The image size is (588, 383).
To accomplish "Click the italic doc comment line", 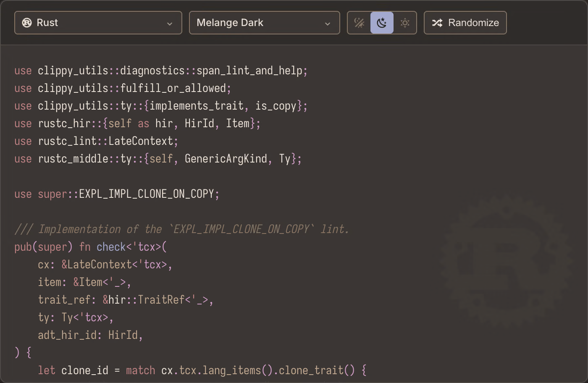I will (x=182, y=229).
